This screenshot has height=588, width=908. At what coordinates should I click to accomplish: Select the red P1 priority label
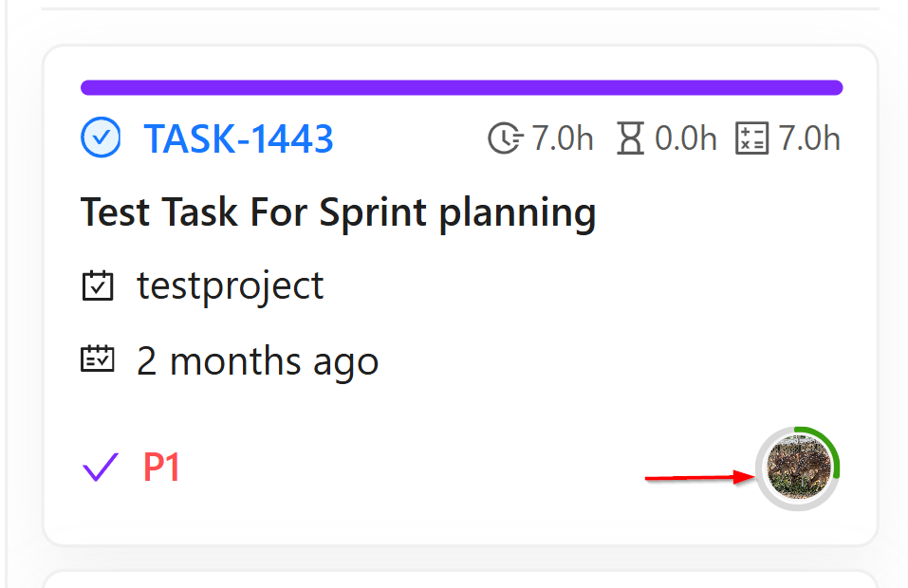[x=162, y=468]
